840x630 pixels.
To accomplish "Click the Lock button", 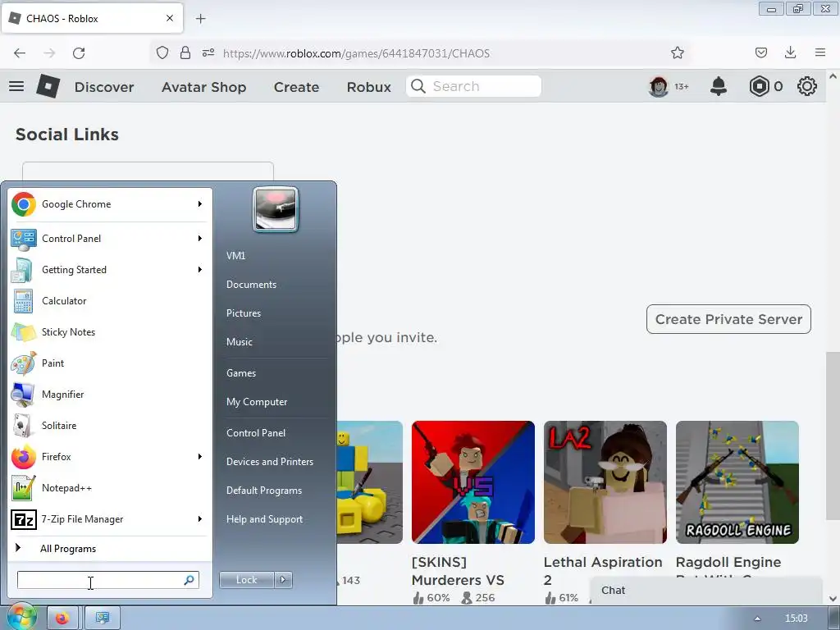I will 246,580.
